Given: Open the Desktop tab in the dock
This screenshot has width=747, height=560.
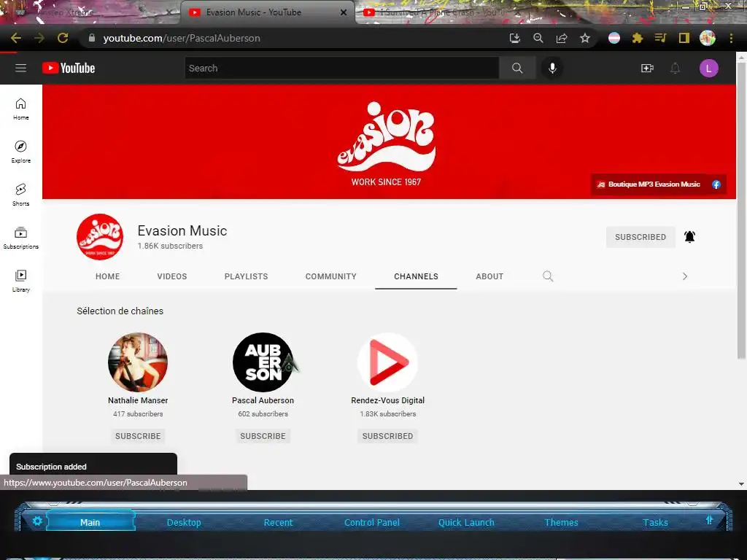Looking at the screenshot, I should pos(184,522).
